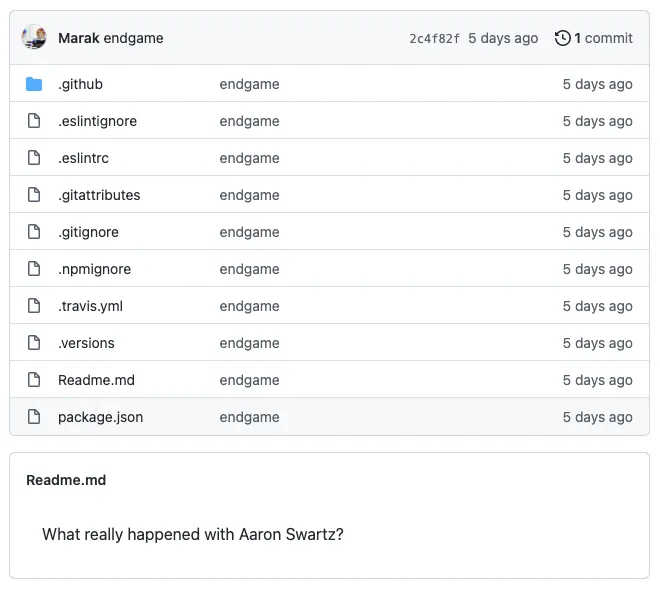Click the Readme.md panel heading
The height and width of the screenshot is (589, 660).
coord(66,480)
